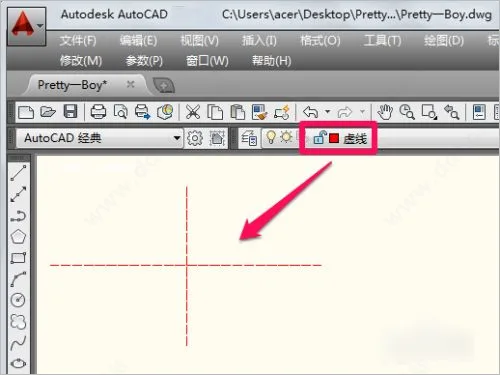Open the 编辑(E) menu
The image size is (500, 375).
click(x=138, y=41)
